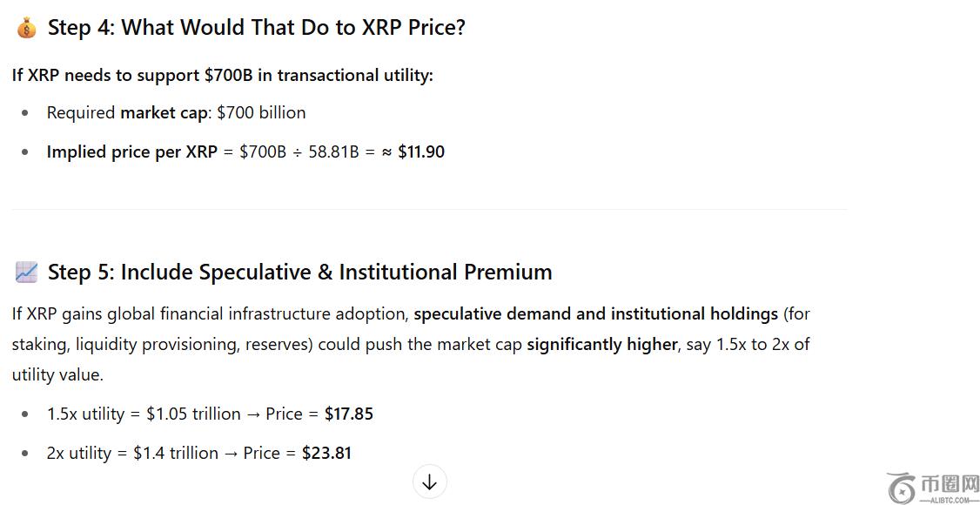Click the 币圈网 watermark text
The height and width of the screenshot is (505, 980).
coord(948,483)
